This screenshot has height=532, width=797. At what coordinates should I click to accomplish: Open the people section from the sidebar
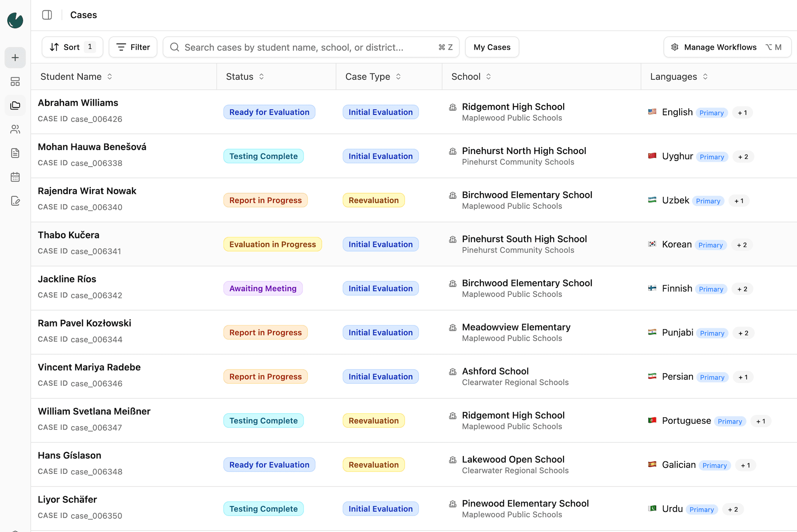point(15,129)
